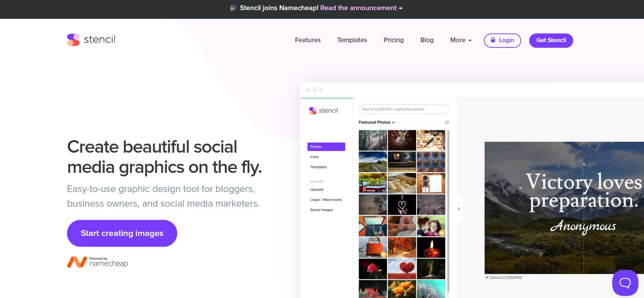Screen dimensions: 644x298
Task: Click the royalty-free photos search field
Action: coord(404,109)
